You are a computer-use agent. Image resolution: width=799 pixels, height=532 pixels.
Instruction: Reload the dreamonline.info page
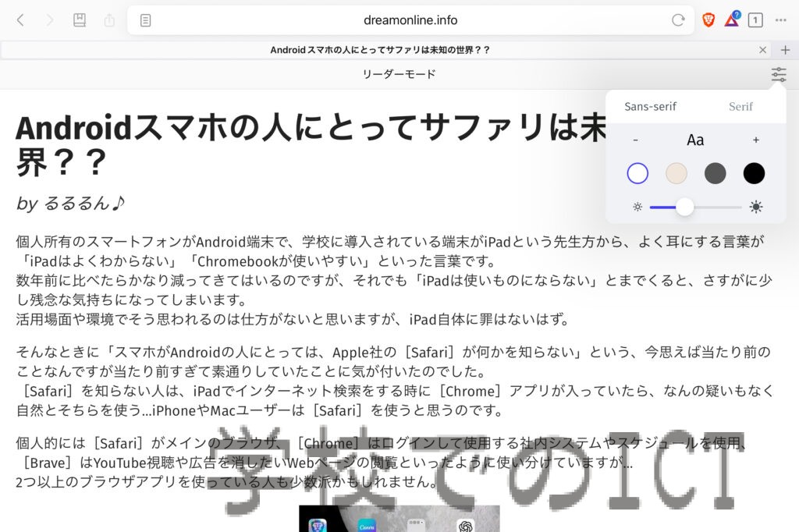pos(678,20)
